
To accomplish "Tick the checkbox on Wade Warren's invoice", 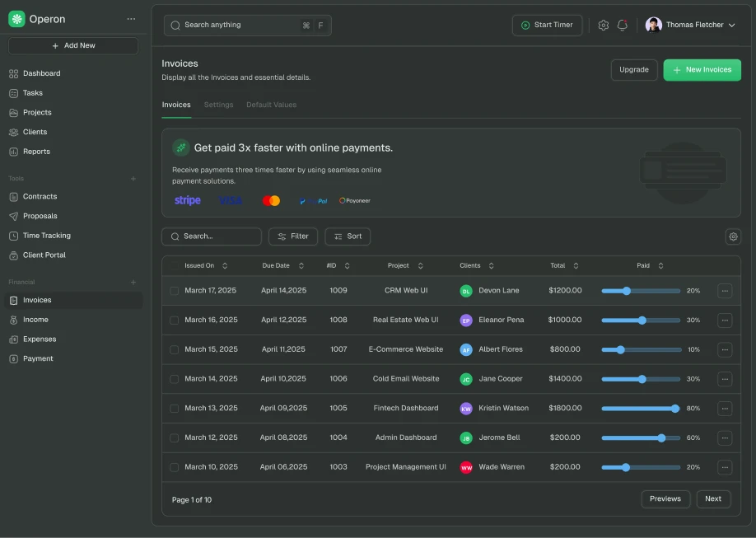I will click(174, 466).
